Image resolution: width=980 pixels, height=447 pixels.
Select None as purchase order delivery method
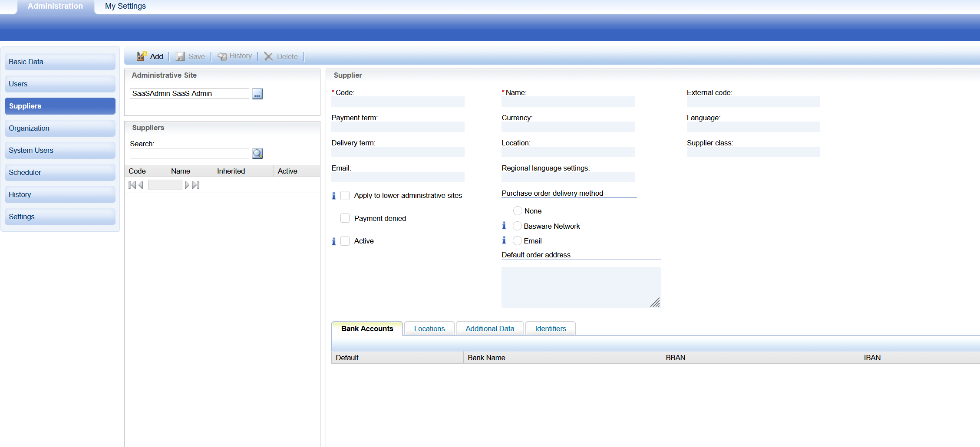coord(518,211)
